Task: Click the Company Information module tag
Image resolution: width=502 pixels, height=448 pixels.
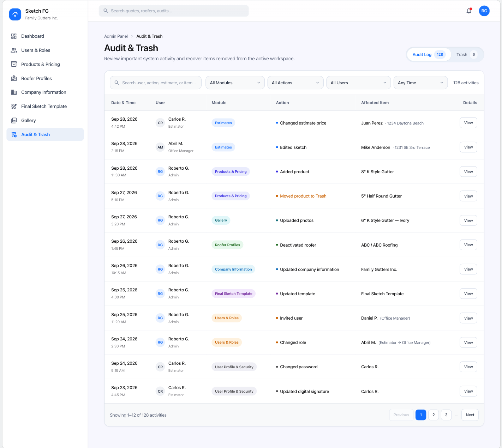Action: [x=233, y=269]
